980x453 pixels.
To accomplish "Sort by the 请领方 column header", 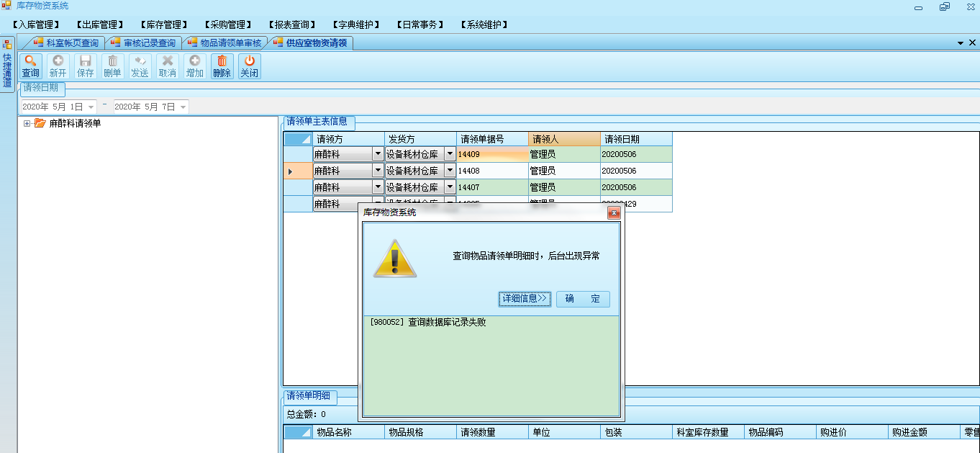I will click(348, 139).
